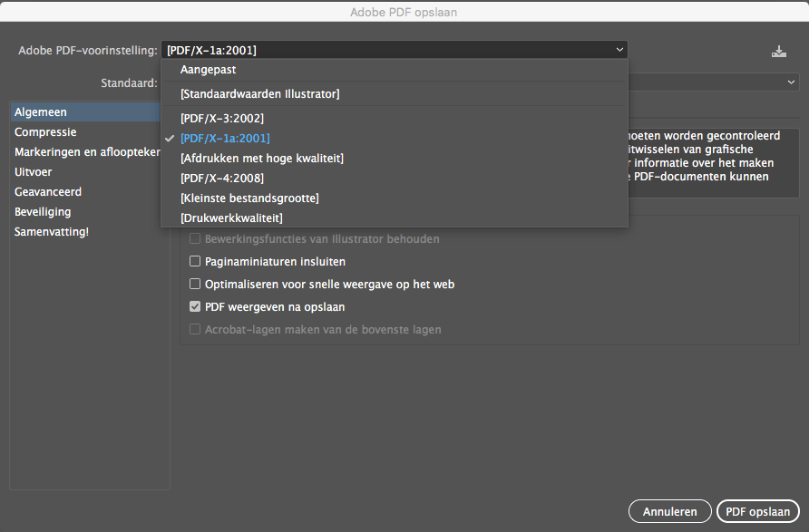The image size is (809, 532).
Task: Go to the Uitvoer section
Action: tap(85, 171)
